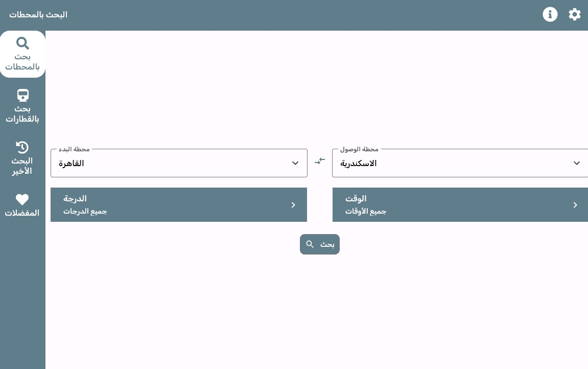Open محطة البدء dropdown showing القاهرة

179,163
